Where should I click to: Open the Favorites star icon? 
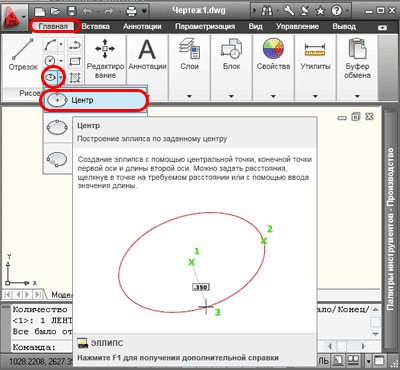[x=320, y=11]
